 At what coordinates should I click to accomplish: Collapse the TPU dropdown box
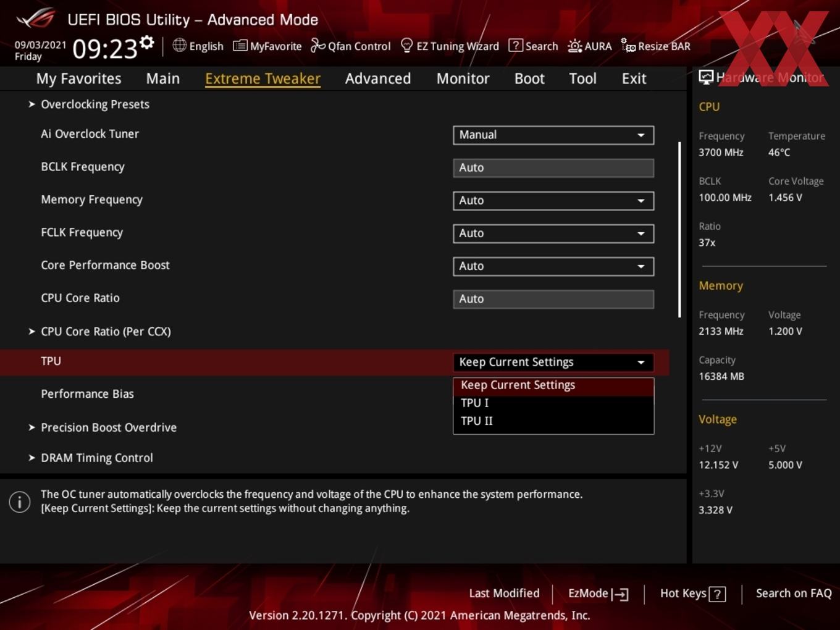coord(553,362)
